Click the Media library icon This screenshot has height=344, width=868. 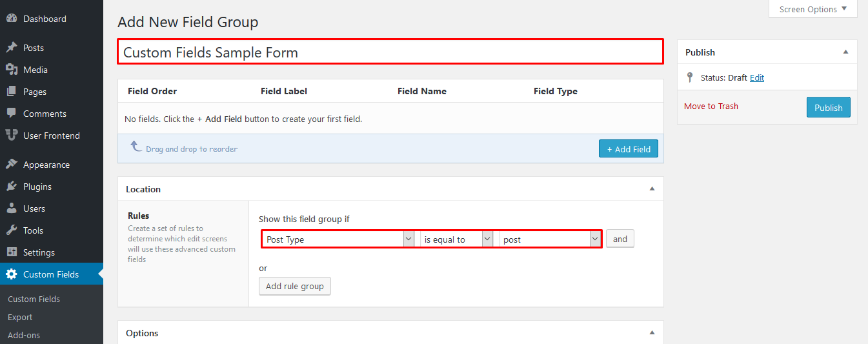pyautogui.click(x=11, y=70)
